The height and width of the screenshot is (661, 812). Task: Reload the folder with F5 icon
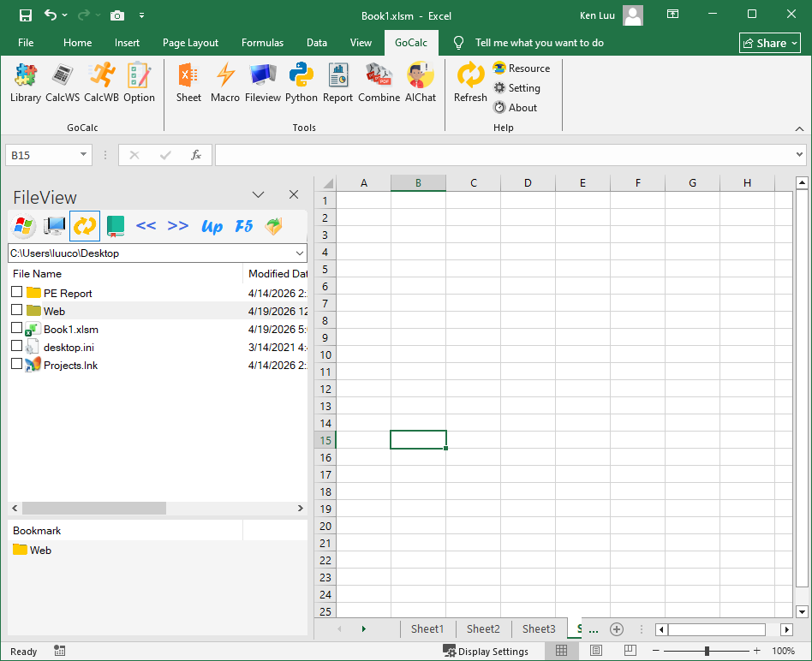point(244,226)
